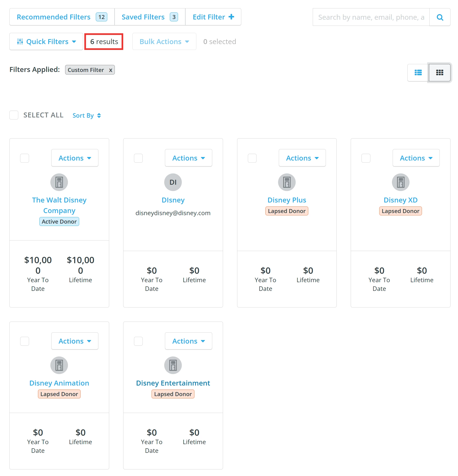Screen dimensions: 458x476
Task: Click the Quick Filters sliders icon
Action: (x=20, y=41)
